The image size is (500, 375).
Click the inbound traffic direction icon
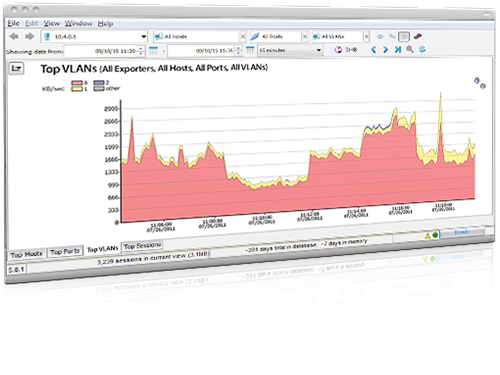pos(380,36)
